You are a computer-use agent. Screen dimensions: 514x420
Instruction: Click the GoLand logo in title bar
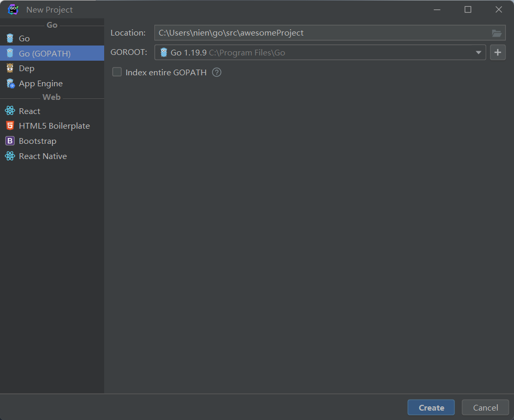coord(13,9)
